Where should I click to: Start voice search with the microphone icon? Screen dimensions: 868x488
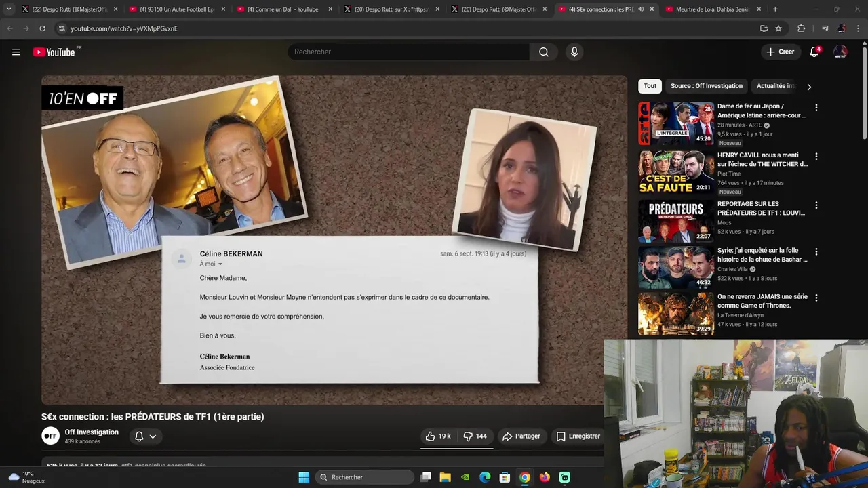[574, 52]
